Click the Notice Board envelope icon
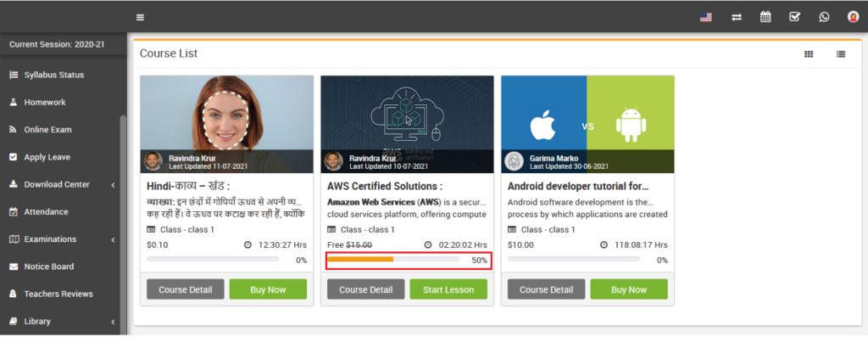This screenshot has height=348, width=868. click(14, 267)
